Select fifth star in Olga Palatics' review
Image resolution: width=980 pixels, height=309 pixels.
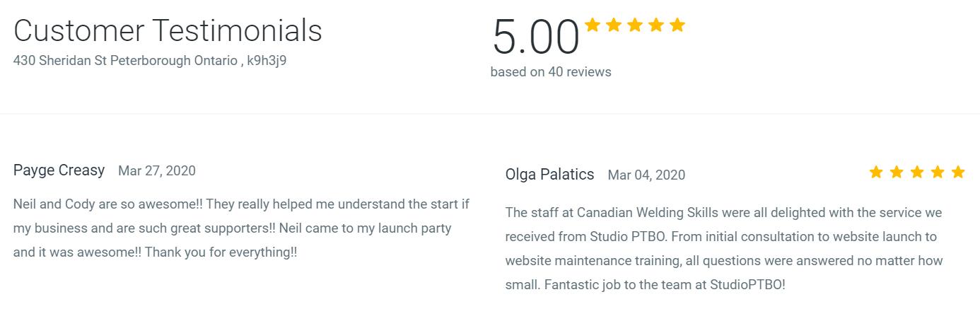958,172
